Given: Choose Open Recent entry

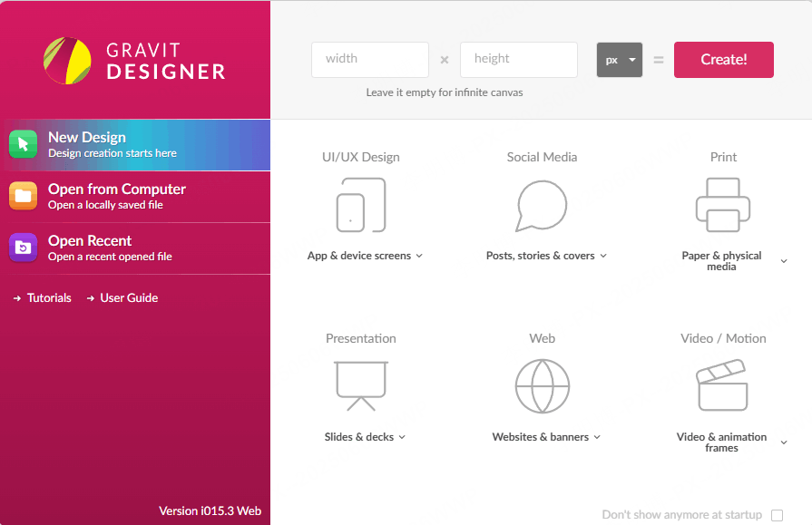Looking at the screenshot, I should pos(137,248).
